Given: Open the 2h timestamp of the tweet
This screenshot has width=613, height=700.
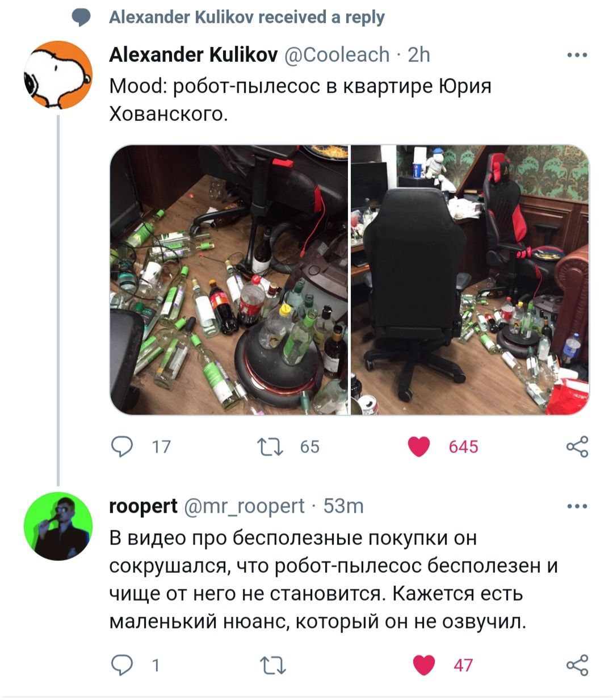Looking at the screenshot, I should click(x=419, y=55).
